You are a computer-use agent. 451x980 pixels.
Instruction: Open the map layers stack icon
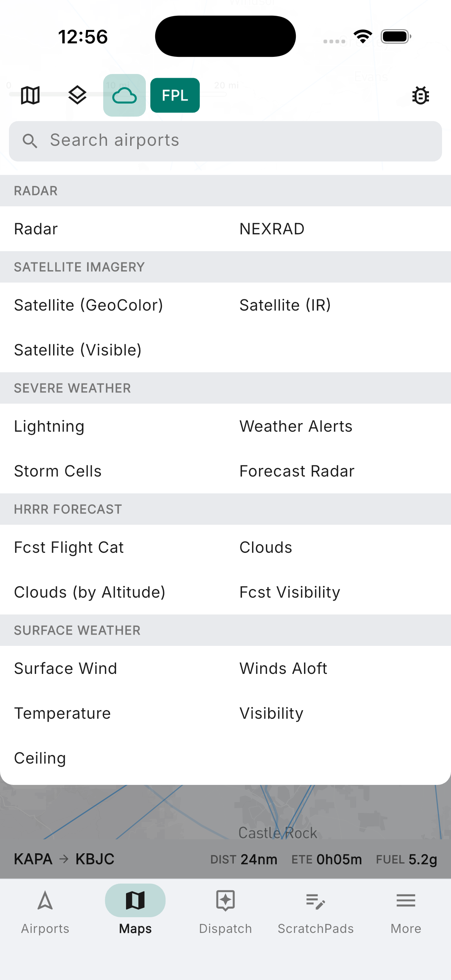click(77, 95)
